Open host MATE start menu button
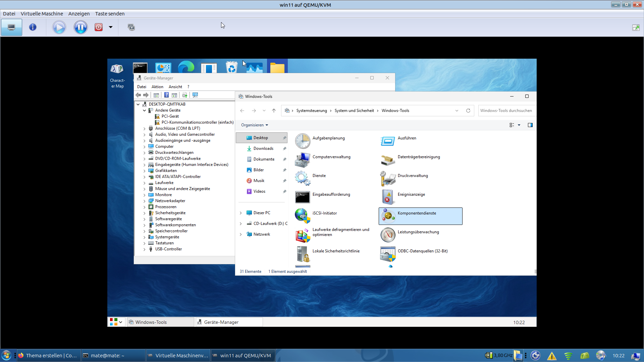Viewport: 644px width, 362px height. 6,355
